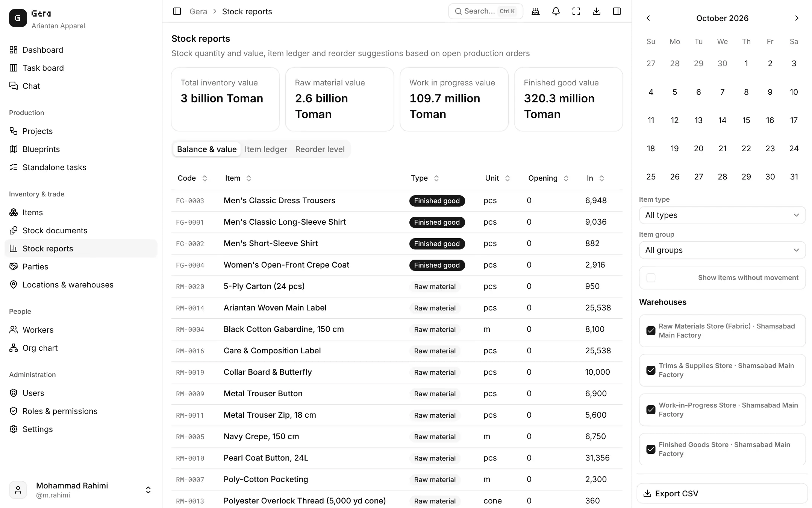Go to next month in calendar
Screen dimensions: 812x508
pyautogui.click(x=797, y=18)
